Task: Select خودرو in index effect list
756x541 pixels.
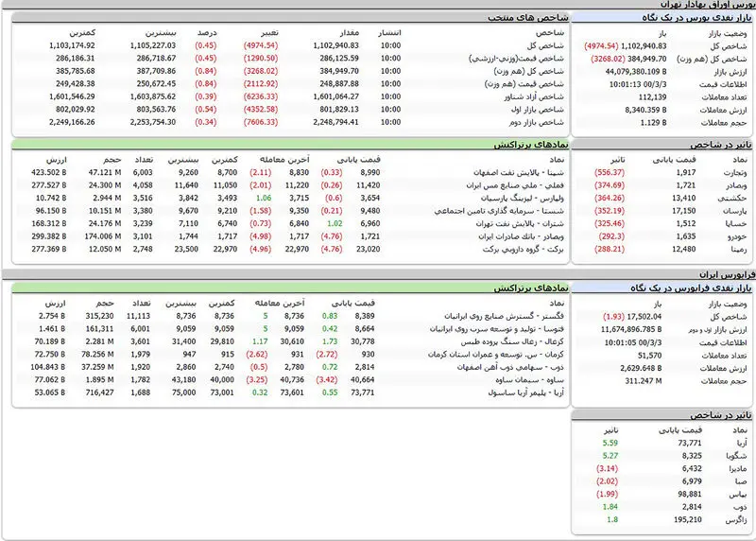Action: (737, 236)
